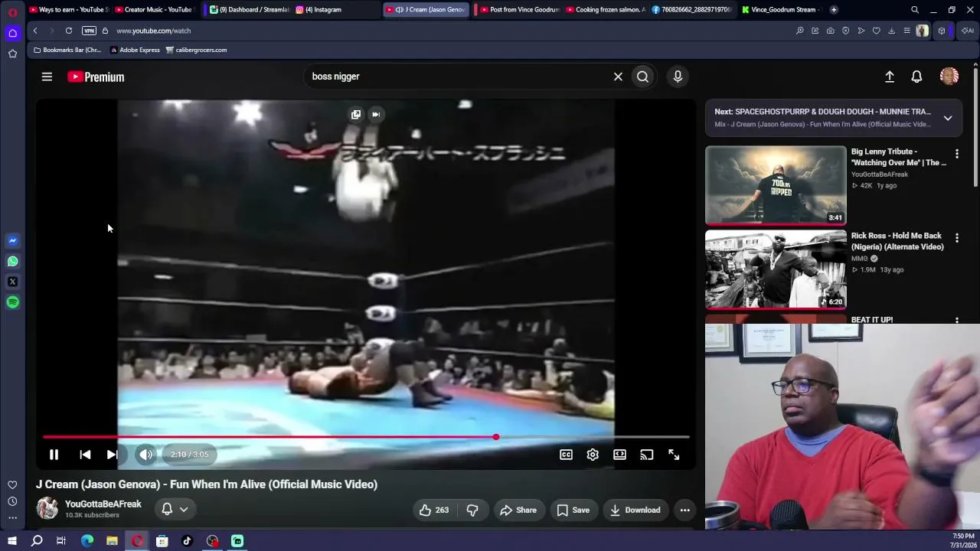
Task: Open the calibergrocers.com bookmark
Action: tap(196, 50)
